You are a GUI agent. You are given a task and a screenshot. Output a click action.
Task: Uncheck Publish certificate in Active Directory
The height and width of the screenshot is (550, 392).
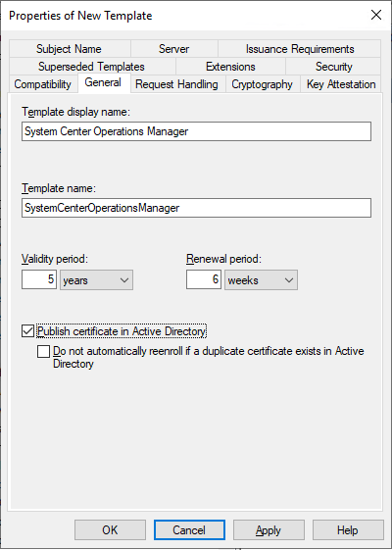pyautogui.click(x=27, y=331)
